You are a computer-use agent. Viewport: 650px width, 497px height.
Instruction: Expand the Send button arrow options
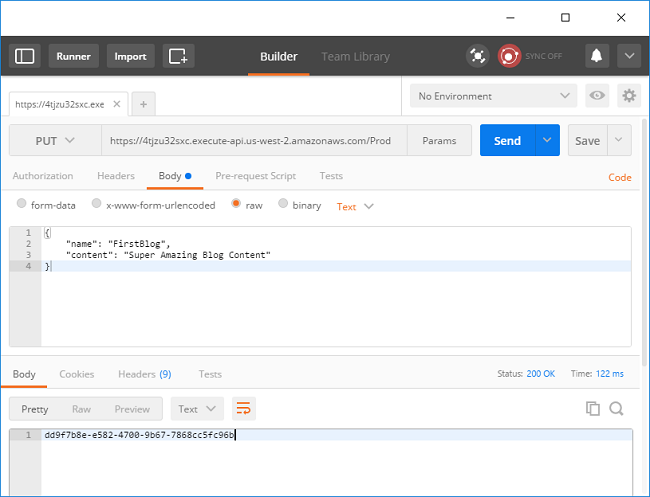[547, 140]
